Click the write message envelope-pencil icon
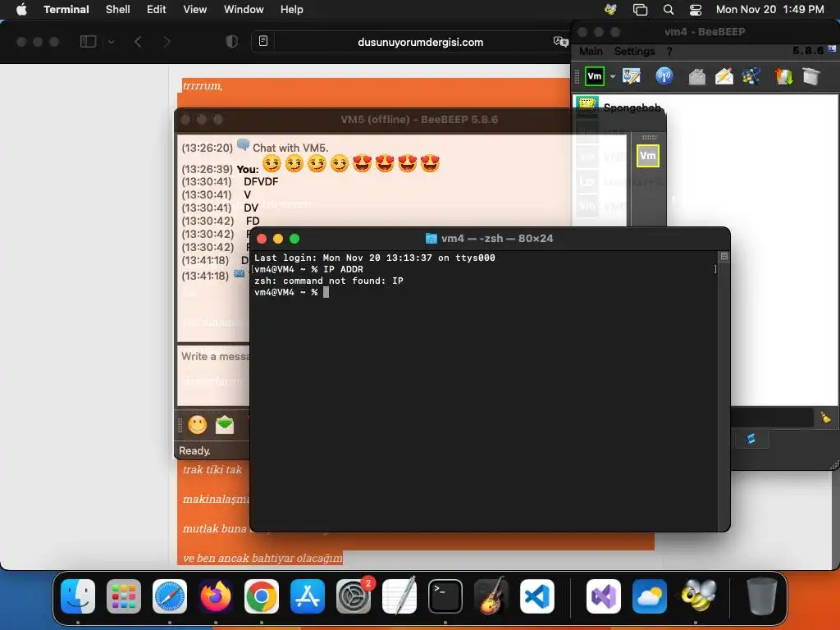 [724, 76]
